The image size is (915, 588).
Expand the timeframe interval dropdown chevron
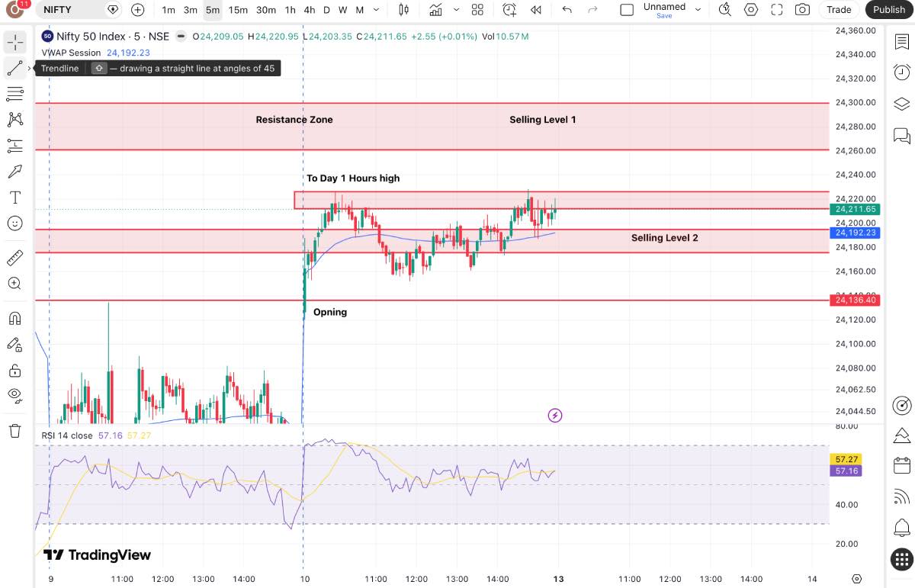[x=376, y=10]
